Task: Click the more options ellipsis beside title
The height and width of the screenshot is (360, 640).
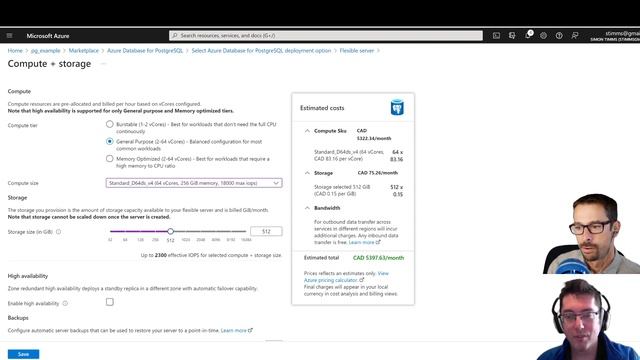Action: [103, 64]
